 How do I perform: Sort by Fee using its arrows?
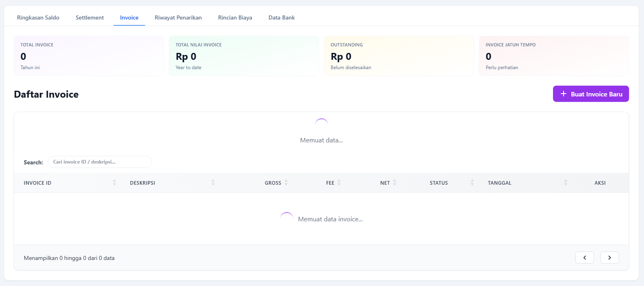[339, 183]
